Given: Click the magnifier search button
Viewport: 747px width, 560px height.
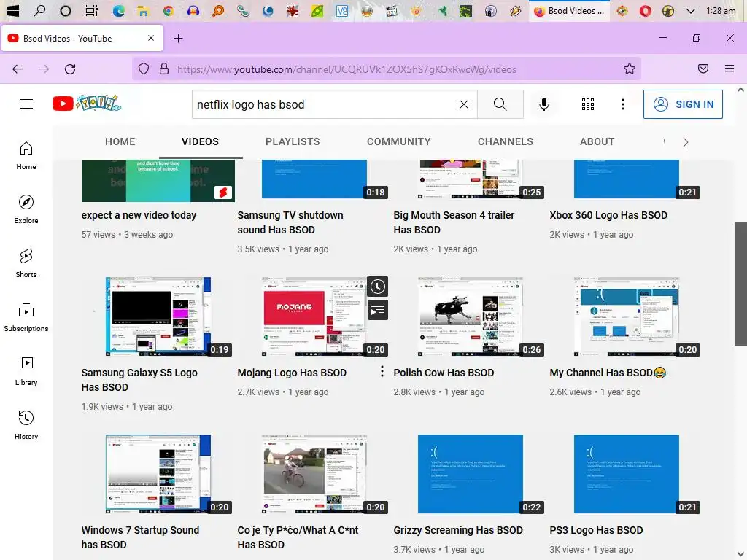Looking at the screenshot, I should point(500,104).
